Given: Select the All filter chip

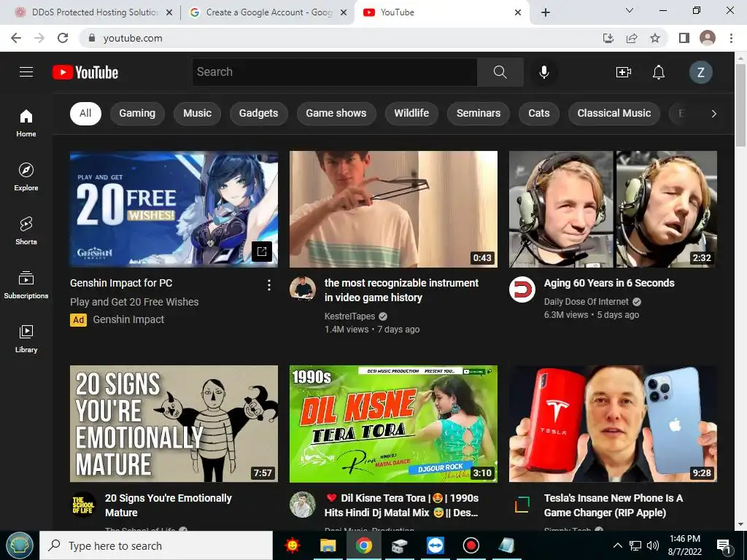Looking at the screenshot, I should (x=85, y=113).
